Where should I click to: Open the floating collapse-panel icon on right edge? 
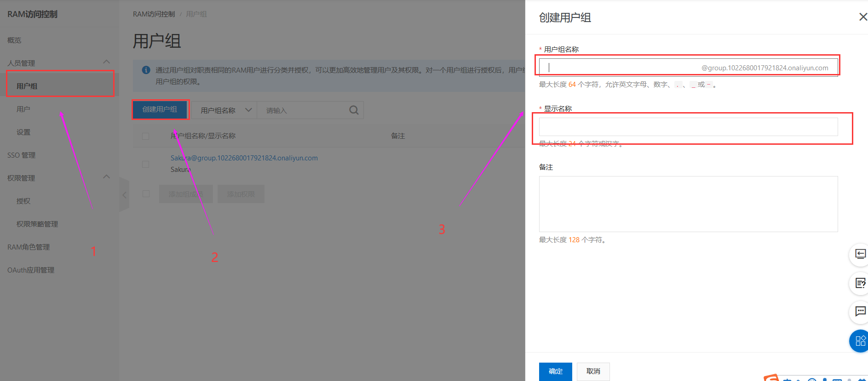(x=860, y=254)
